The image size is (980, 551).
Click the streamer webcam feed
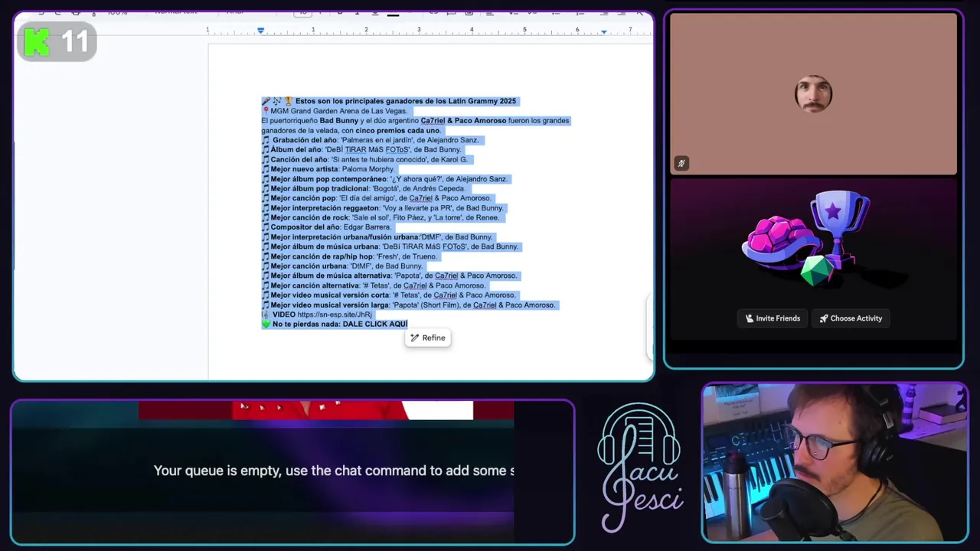[x=835, y=463]
